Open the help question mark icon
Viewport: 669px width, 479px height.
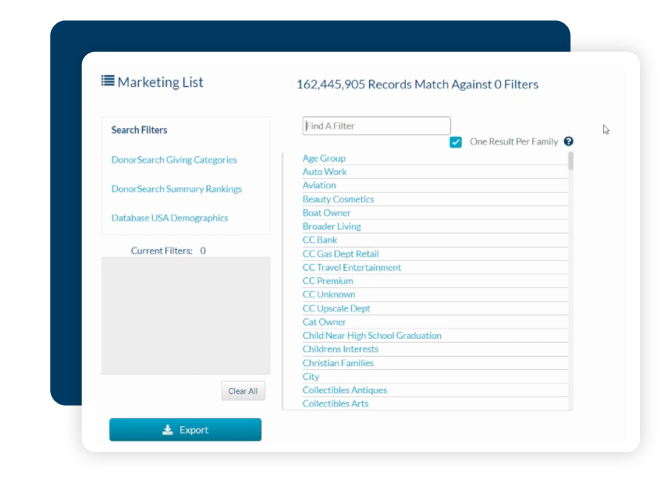[x=568, y=141]
